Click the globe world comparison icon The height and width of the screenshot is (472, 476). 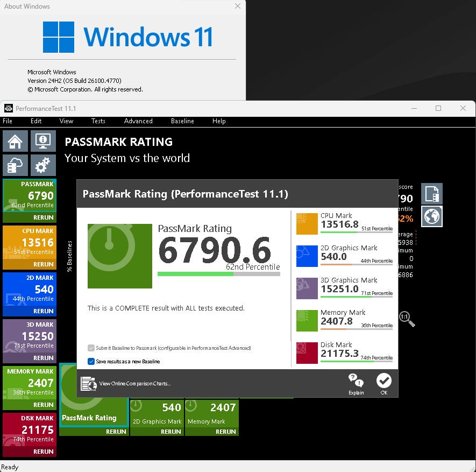click(x=432, y=216)
